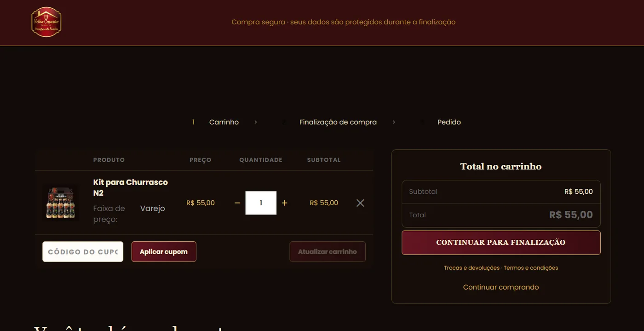Open the Velho Casarão logo homepage

pyautogui.click(x=46, y=22)
